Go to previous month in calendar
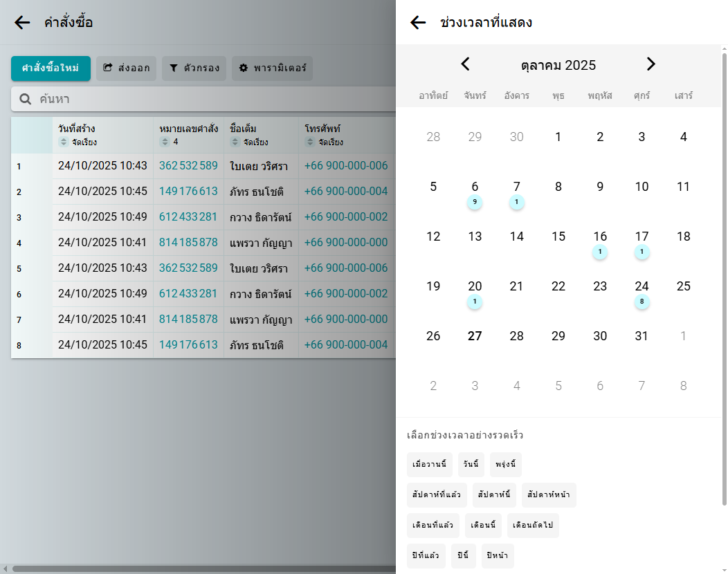Image resolution: width=728 pixels, height=574 pixels. pyautogui.click(x=466, y=64)
